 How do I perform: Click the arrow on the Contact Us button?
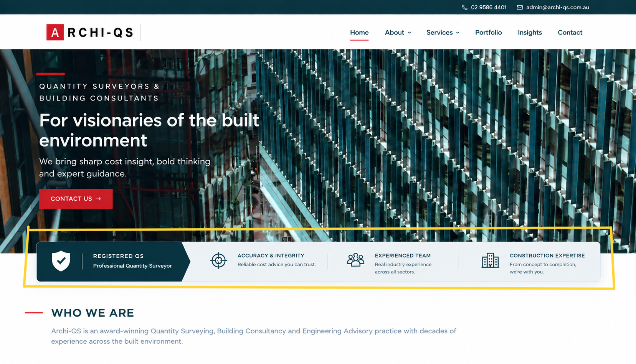coord(98,199)
